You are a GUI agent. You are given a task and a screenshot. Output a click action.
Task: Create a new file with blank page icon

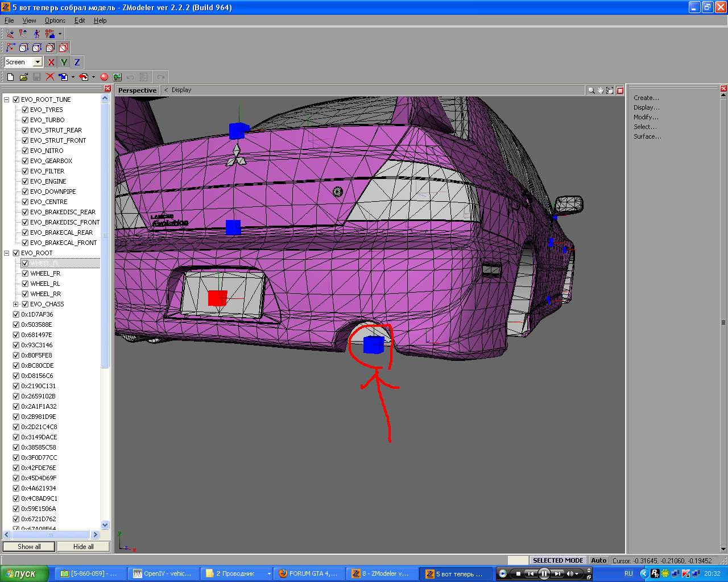point(10,77)
